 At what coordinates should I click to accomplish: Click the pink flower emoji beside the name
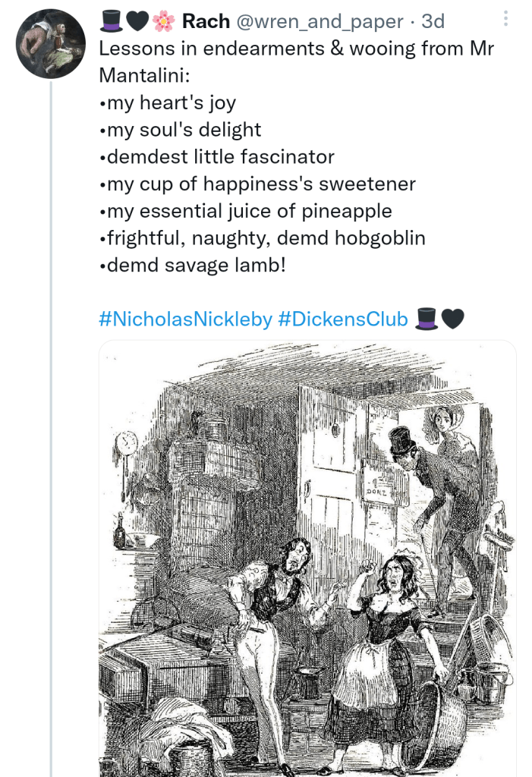point(163,22)
